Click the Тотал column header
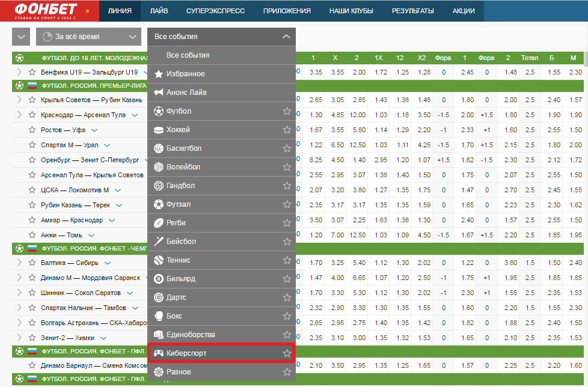588x387 pixels. pyautogui.click(x=530, y=58)
